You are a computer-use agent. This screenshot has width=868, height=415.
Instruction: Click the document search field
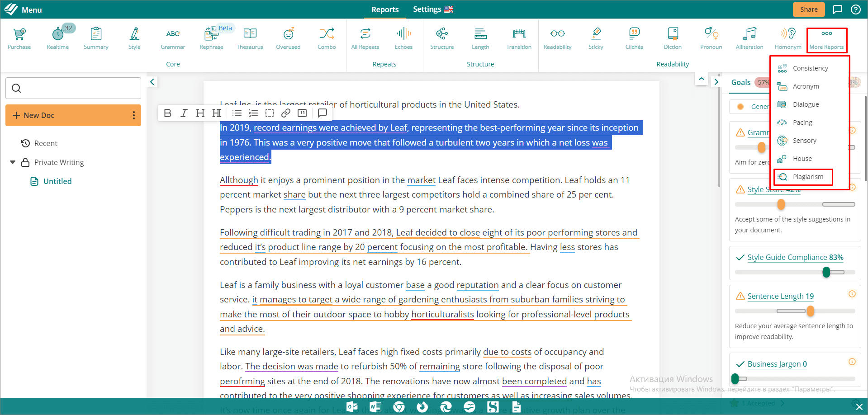(73, 88)
